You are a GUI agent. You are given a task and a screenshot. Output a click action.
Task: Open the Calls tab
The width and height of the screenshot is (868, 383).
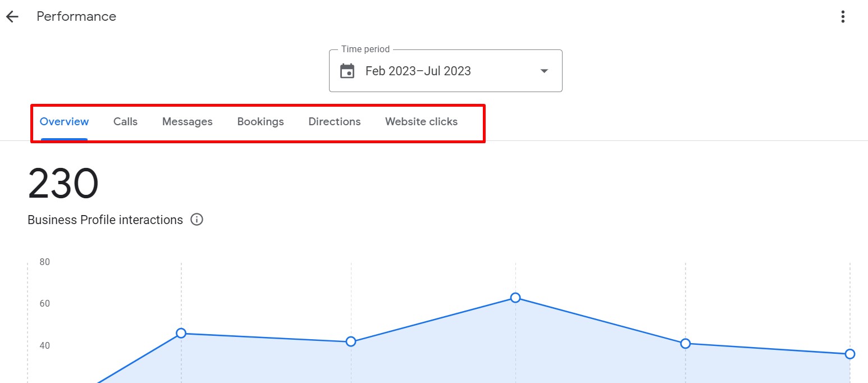click(x=125, y=122)
